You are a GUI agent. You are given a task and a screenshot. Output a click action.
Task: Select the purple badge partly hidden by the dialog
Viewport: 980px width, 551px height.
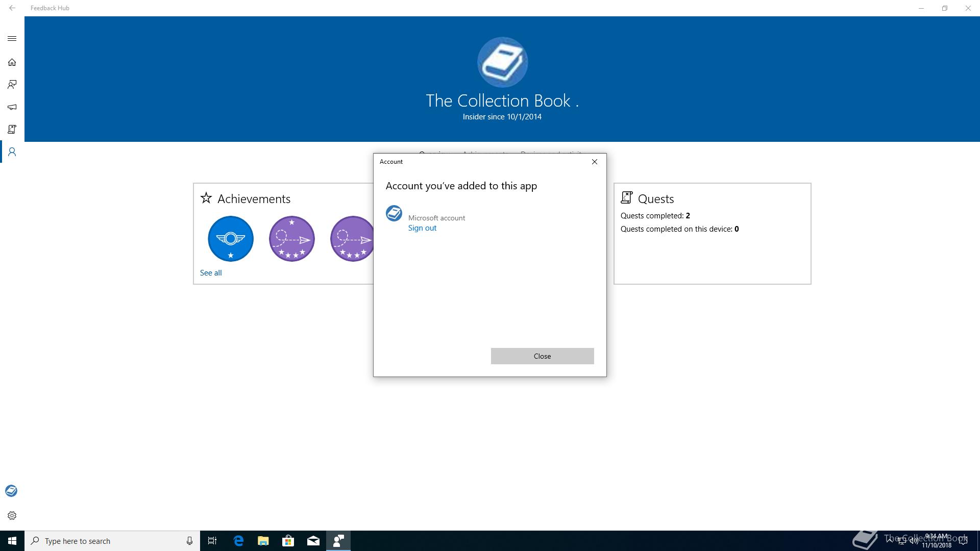tap(352, 239)
